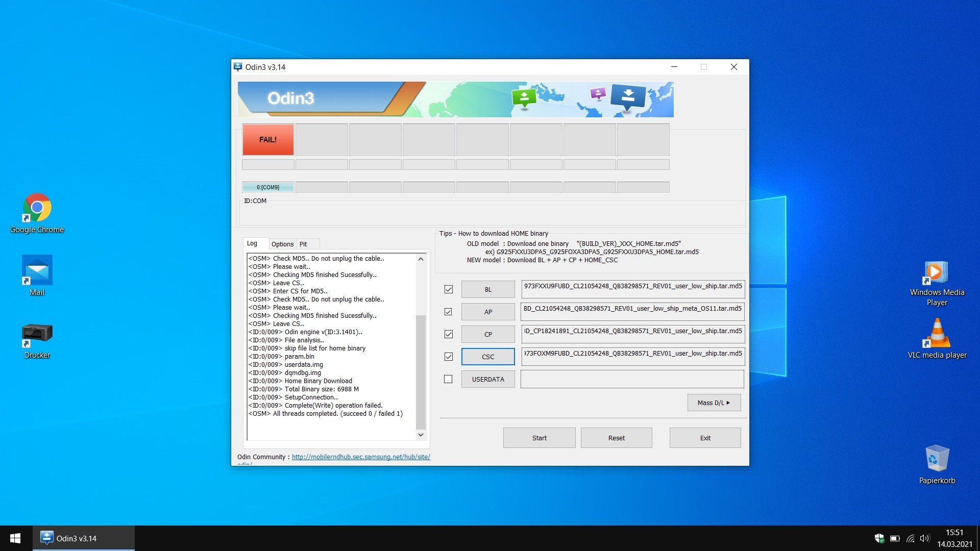Click the BL file select button
Viewport: 980px width, 551px height.
[x=488, y=289]
